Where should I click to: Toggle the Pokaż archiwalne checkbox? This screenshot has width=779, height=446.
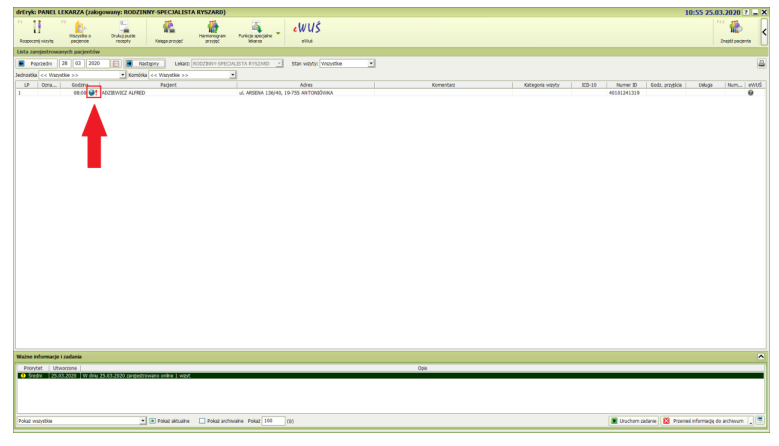202,421
